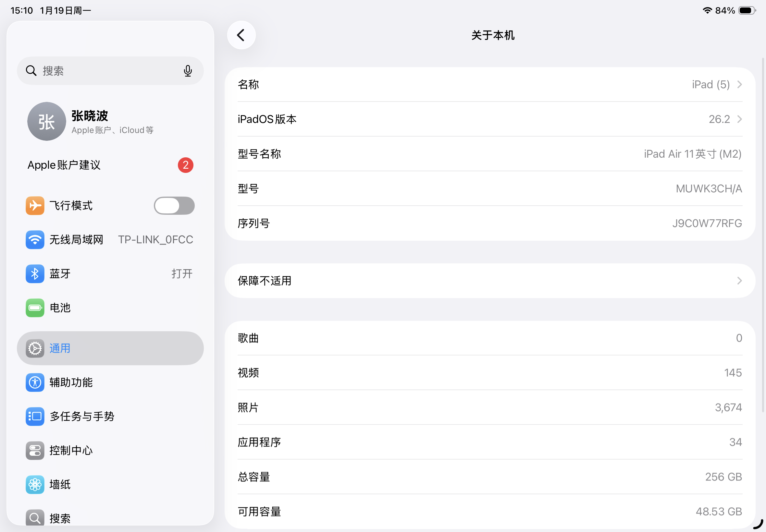Image resolution: width=766 pixels, height=532 pixels.
Task: Tap the Wi-Fi status icon in status bar
Action: click(707, 10)
